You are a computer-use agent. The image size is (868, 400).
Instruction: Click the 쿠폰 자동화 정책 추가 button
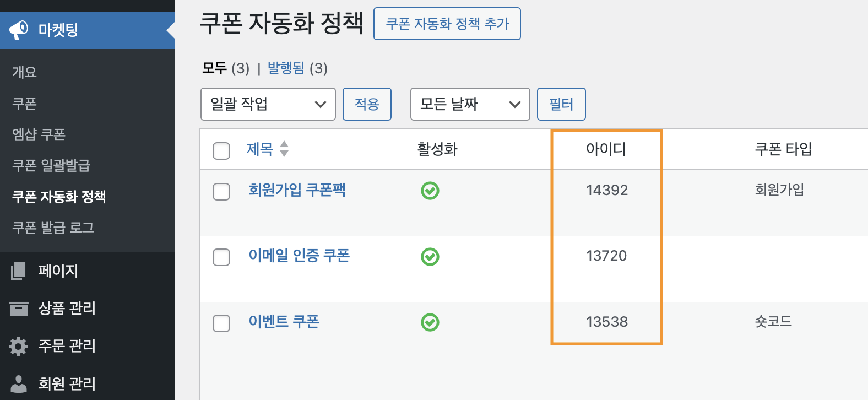pos(447,24)
